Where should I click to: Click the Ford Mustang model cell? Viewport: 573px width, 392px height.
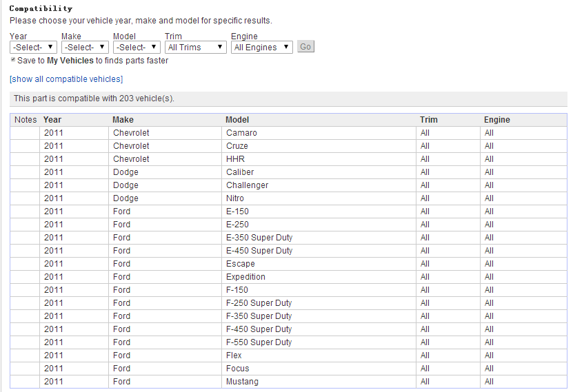point(242,382)
